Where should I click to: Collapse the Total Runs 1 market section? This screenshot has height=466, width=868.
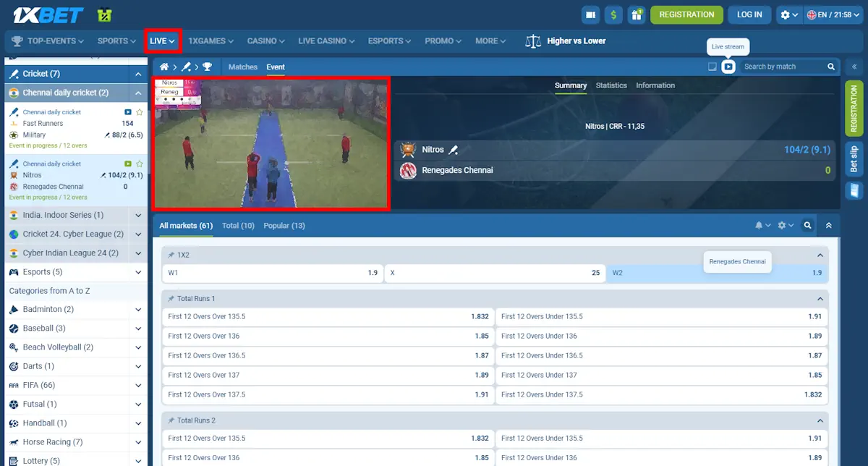point(820,298)
